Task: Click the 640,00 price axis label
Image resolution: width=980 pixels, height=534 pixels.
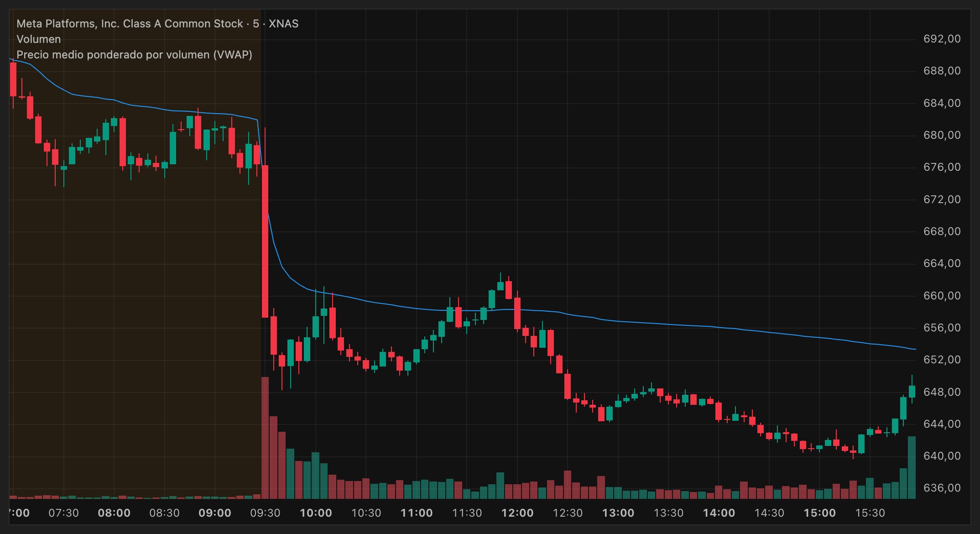Action: pos(942,456)
